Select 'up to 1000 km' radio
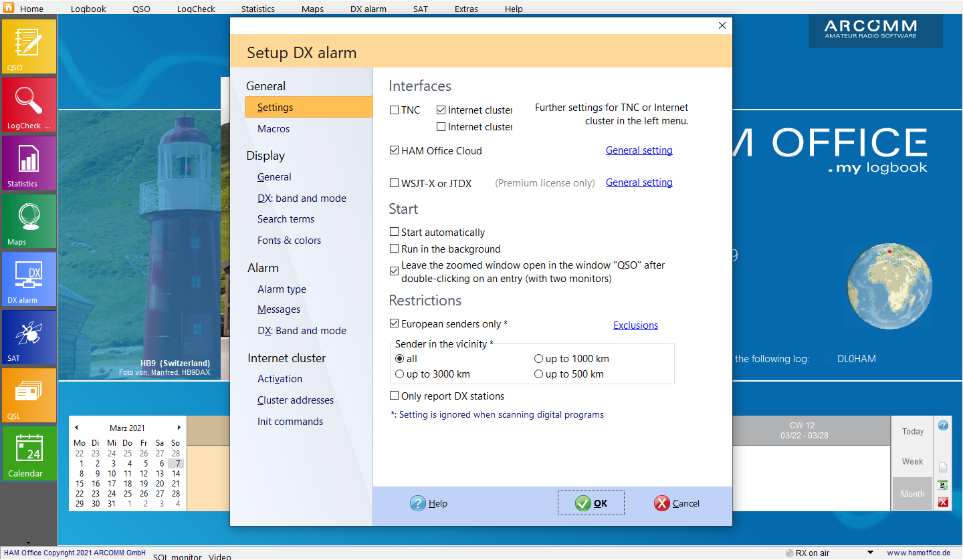 (x=538, y=359)
